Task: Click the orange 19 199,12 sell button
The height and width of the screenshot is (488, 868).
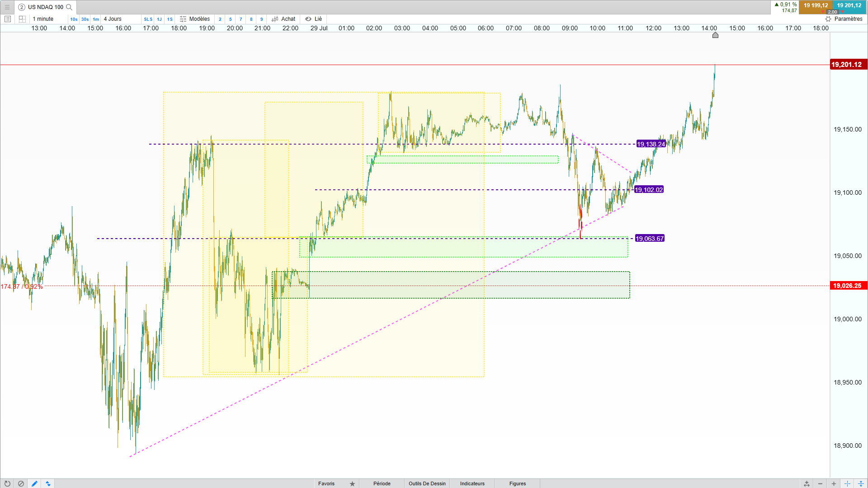Action: [x=816, y=5]
